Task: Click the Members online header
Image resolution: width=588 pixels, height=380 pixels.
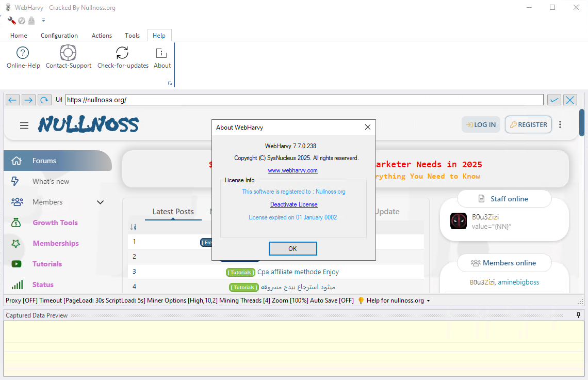Action: [504, 263]
